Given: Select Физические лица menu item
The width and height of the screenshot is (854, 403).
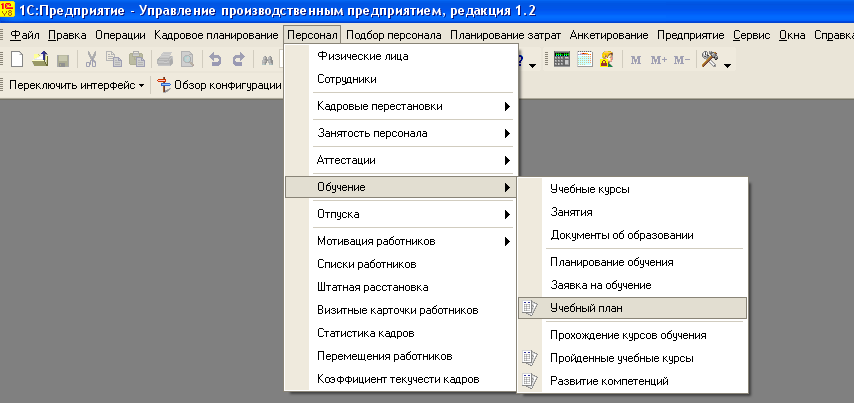Looking at the screenshot, I should coord(400,56).
